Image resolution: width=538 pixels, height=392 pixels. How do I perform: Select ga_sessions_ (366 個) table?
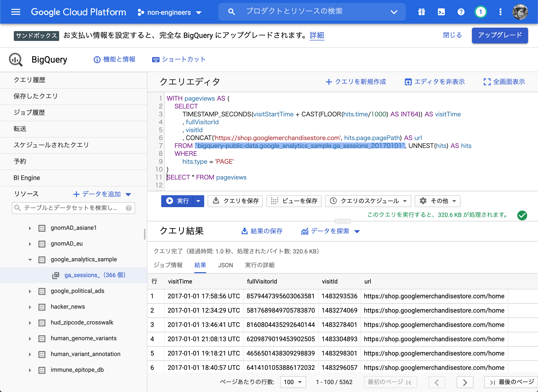[73, 275]
